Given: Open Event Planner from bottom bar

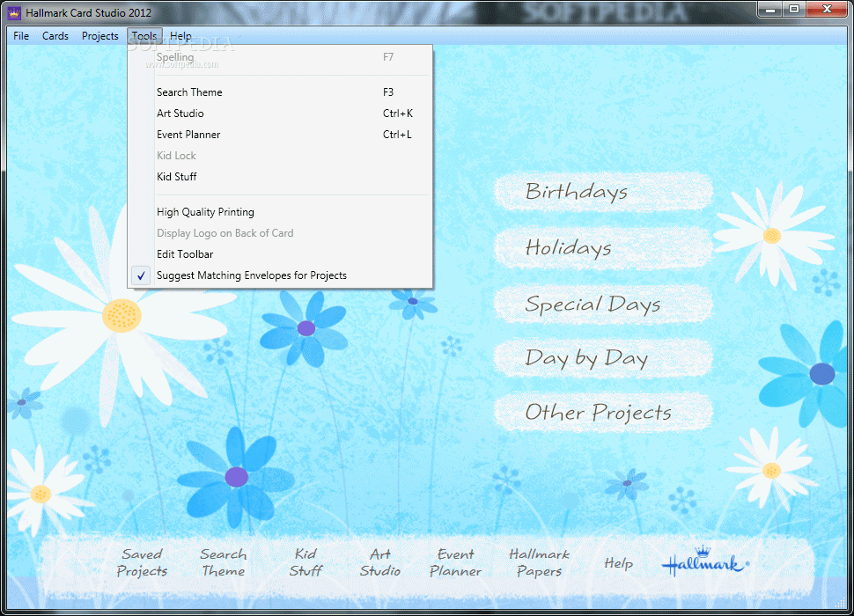Looking at the screenshot, I should tap(455, 562).
